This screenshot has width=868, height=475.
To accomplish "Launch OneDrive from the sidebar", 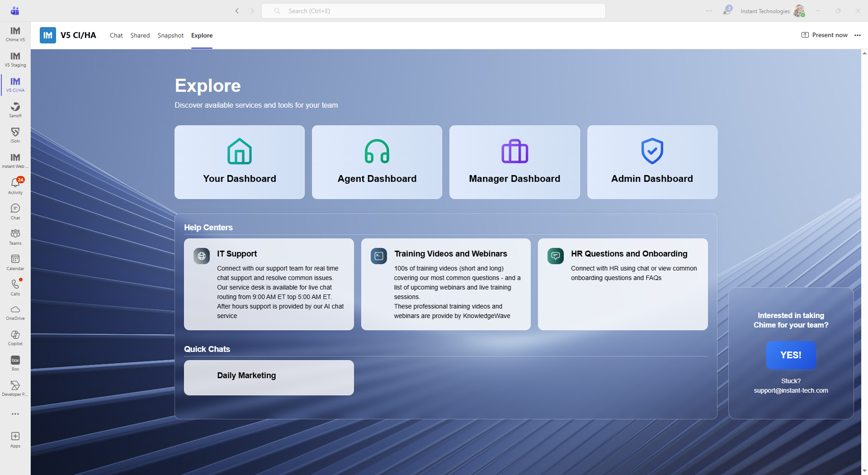I will (15, 312).
